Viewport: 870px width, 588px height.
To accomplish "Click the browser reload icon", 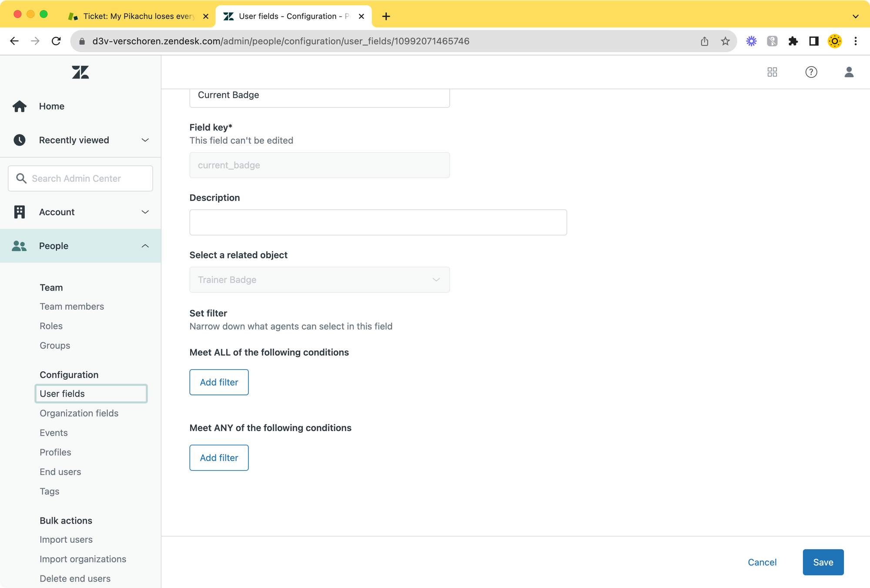I will pos(56,41).
